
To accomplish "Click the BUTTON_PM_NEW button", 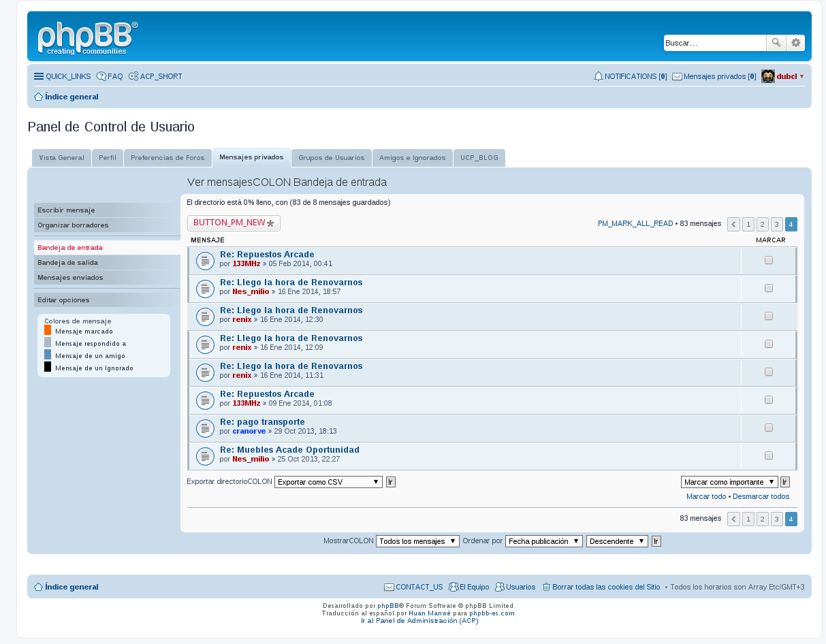I will [x=234, y=223].
